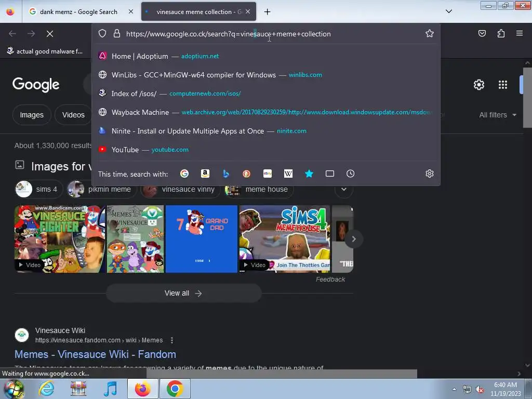Open Firefox hamburger application menu

(x=520, y=33)
